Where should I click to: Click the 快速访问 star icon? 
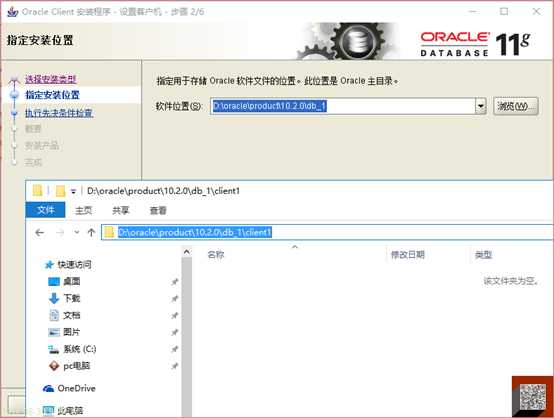[49, 264]
